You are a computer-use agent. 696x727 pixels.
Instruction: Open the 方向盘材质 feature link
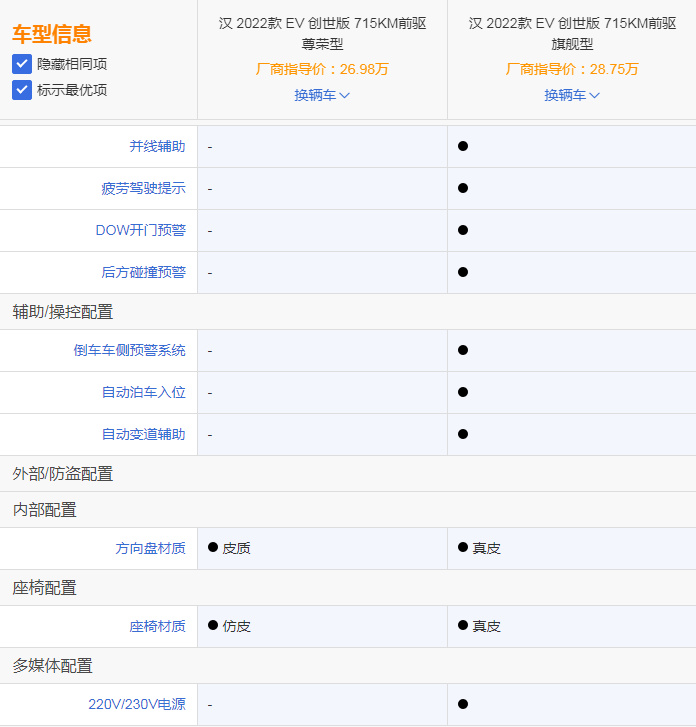150,548
